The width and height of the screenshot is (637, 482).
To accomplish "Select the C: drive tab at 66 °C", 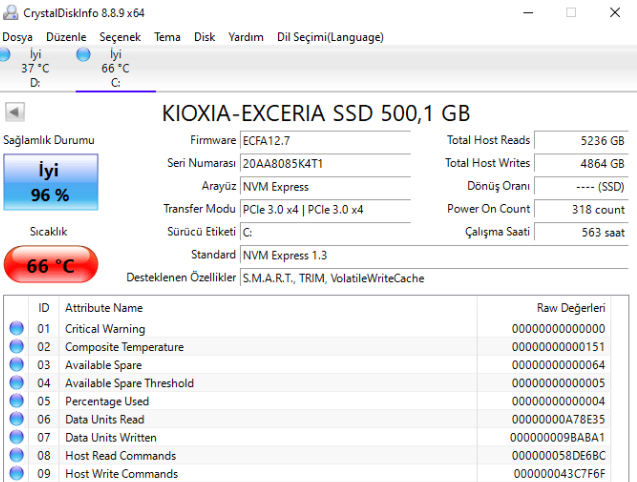I will pos(115,68).
